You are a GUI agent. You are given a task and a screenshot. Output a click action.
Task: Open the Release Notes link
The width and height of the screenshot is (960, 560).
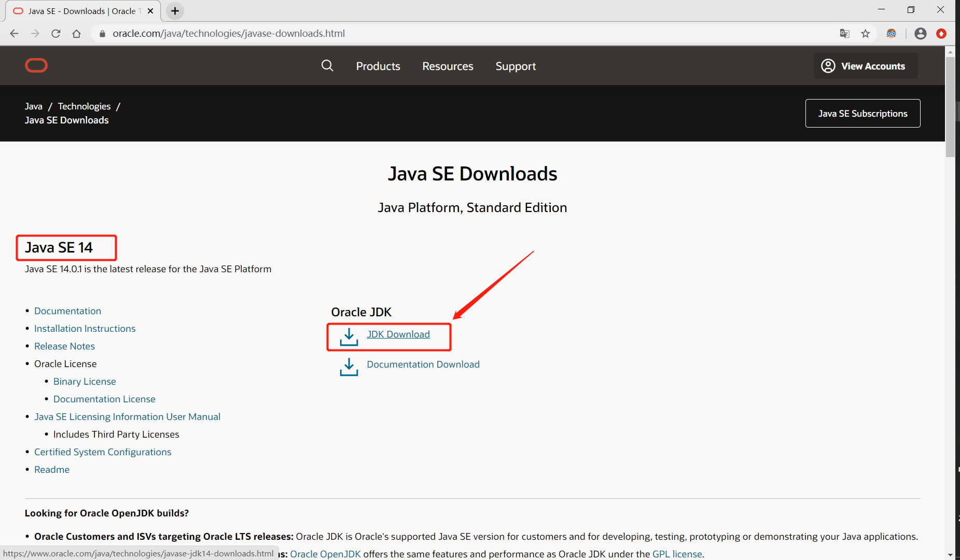click(x=64, y=346)
